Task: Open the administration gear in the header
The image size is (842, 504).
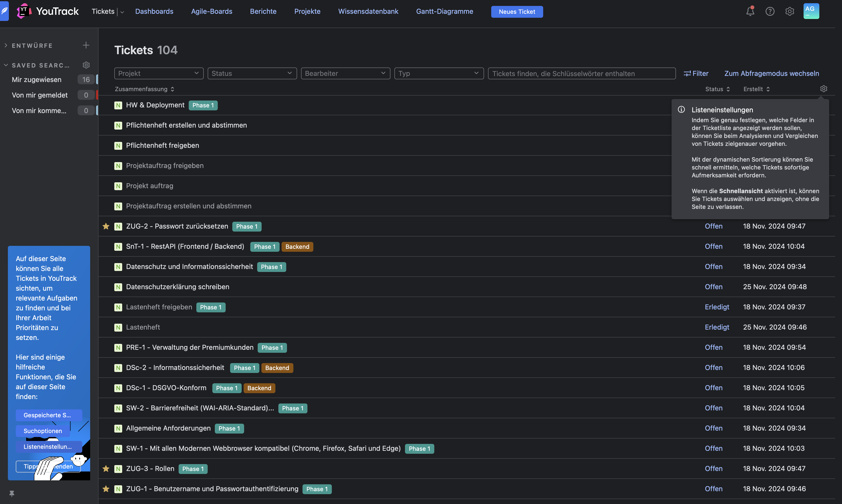Action: [x=789, y=12]
